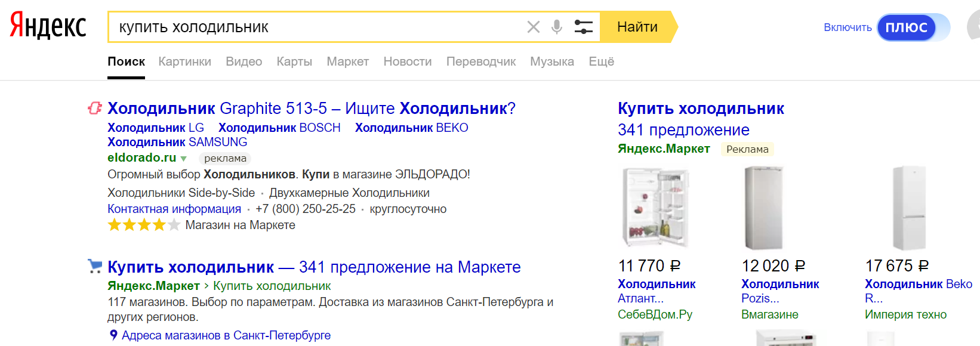Expand the dropdown arrow next to eldorado.ru

pyautogui.click(x=184, y=159)
